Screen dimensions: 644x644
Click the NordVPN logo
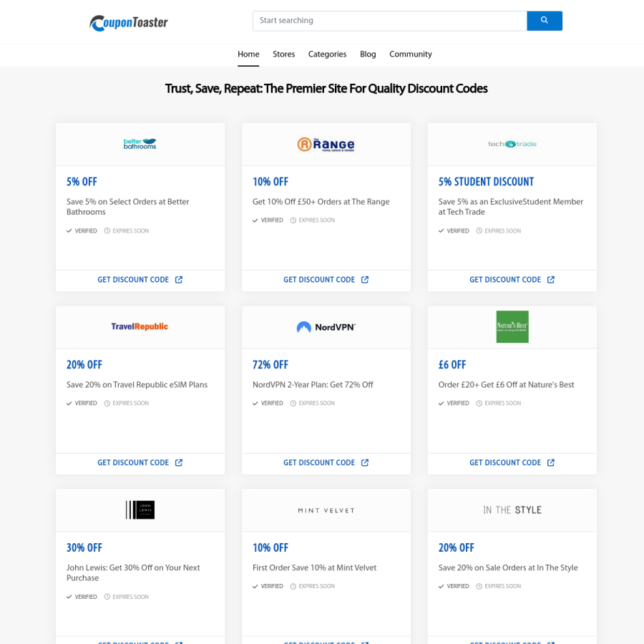326,327
